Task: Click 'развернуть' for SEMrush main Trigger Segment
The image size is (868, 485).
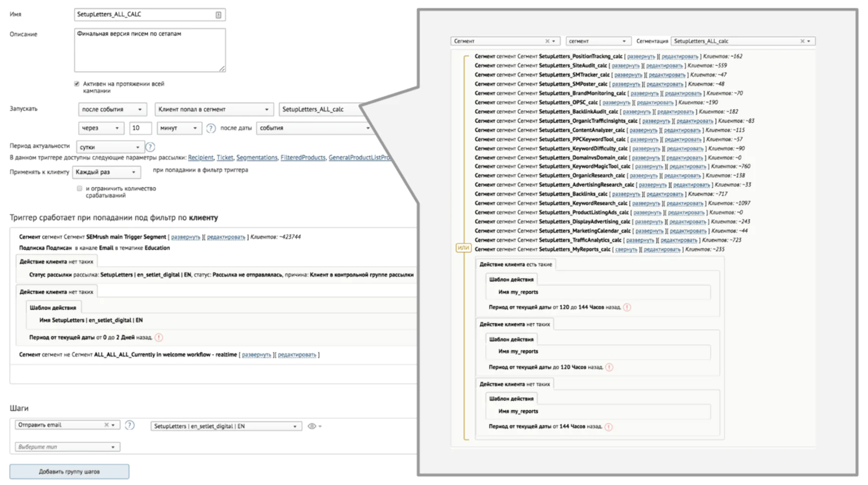Action: click(186, 237)
